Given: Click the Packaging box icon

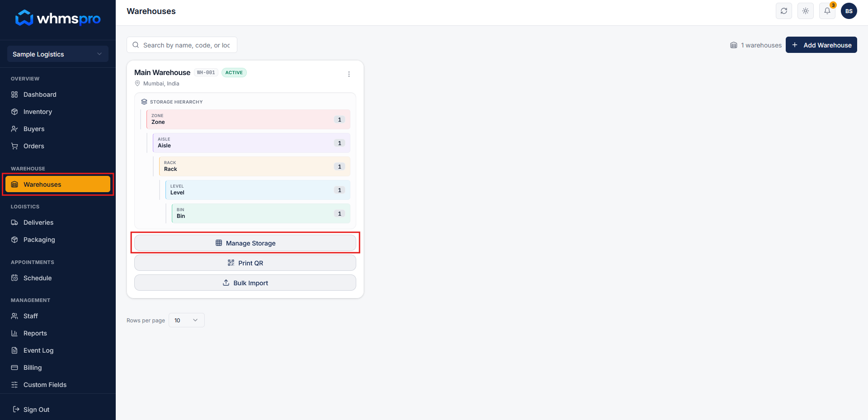Looking at the screenshot, I should 14,240.
